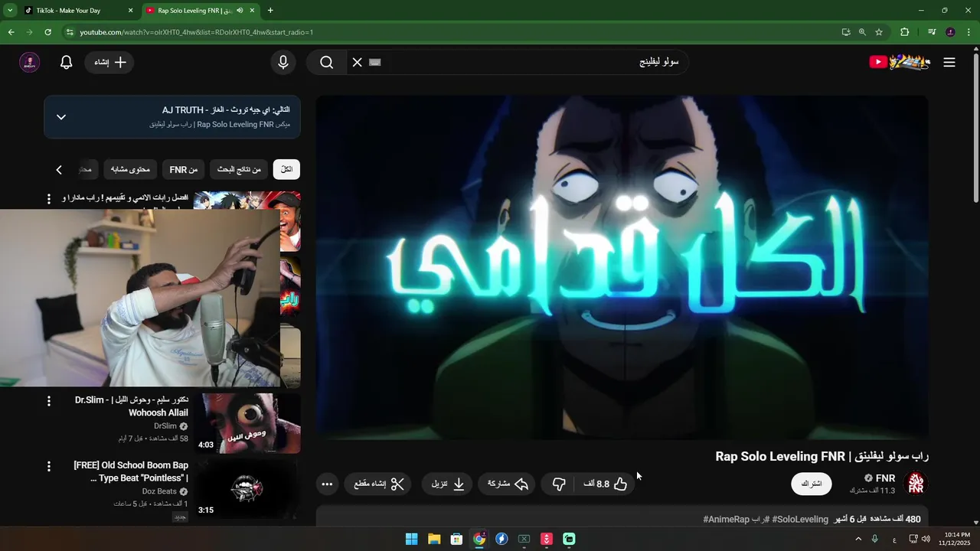Open FNR channel avatar
Viewport: 980px width, 551px height.
pyautogui.click(x=916, y=484)
